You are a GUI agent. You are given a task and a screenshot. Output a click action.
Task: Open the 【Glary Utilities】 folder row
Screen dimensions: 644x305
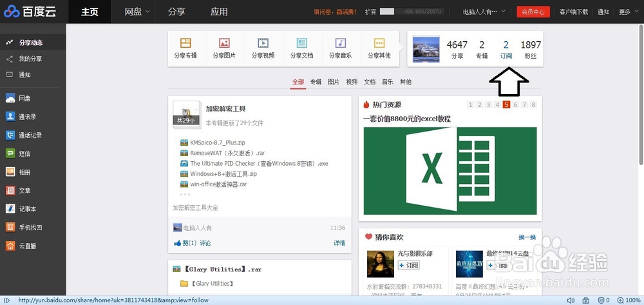[207, 284]
